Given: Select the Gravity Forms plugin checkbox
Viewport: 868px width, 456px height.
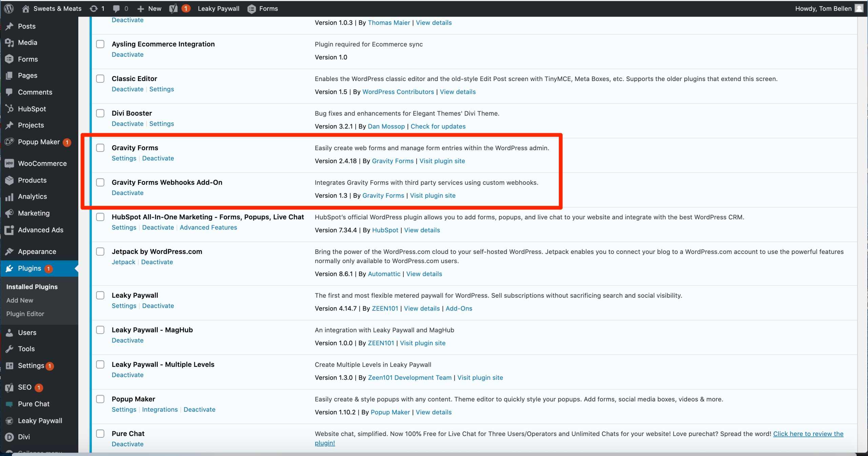Looking at the screenshot, I should tap(100, 148).
